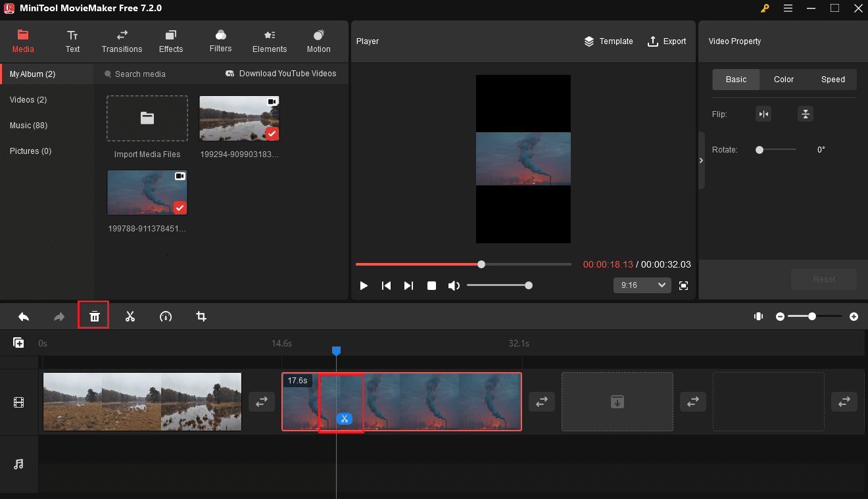The image size is (868, 499).
Task: Open the Template option
Action: point(608,41)
